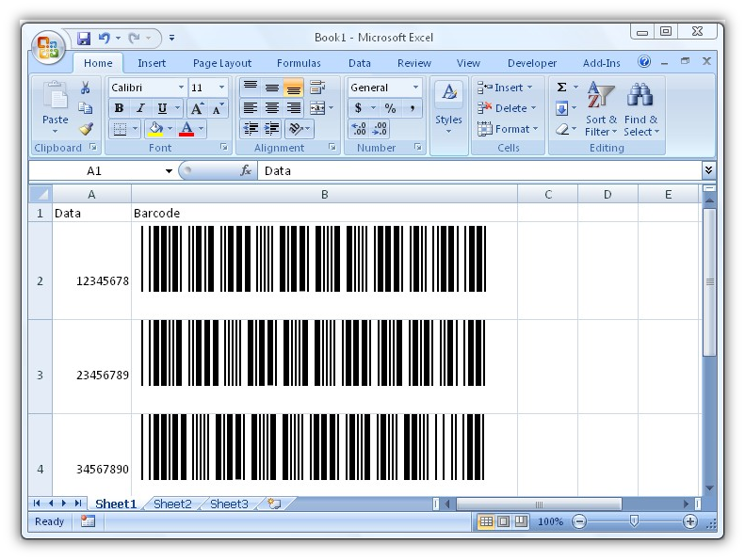Increase indent in cell
745x560 pixels.
[272, 129]
